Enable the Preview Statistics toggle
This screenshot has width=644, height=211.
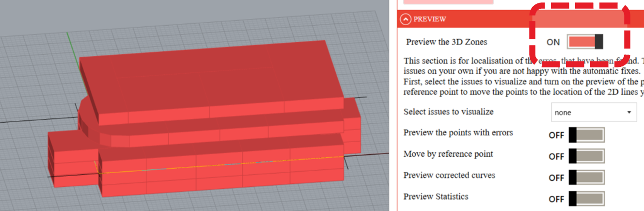pyautogui.click(x=586, y=199)
